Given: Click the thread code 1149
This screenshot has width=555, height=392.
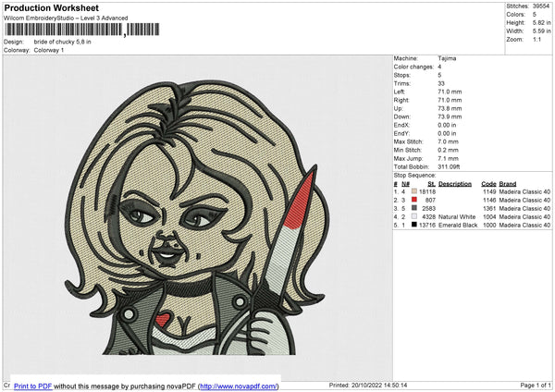Looking at the screenshot, I should [489, 191].
